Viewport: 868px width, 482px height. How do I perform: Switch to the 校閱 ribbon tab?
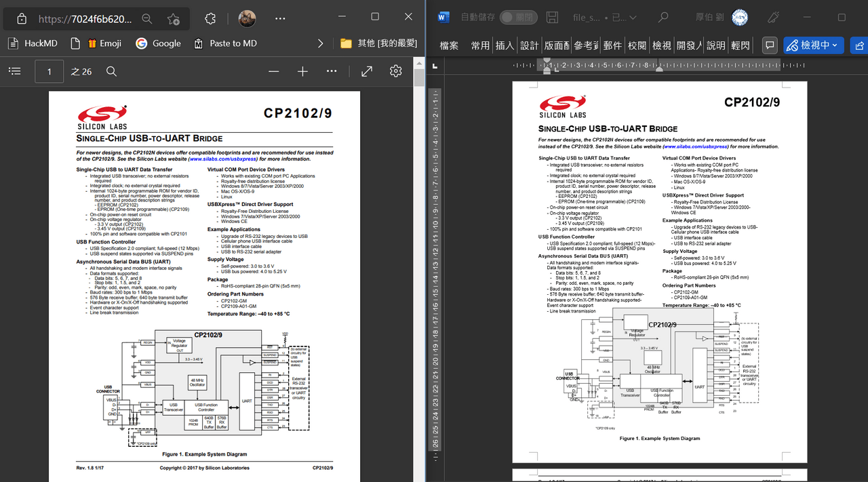pyautogui.click(x=637, y=45)
